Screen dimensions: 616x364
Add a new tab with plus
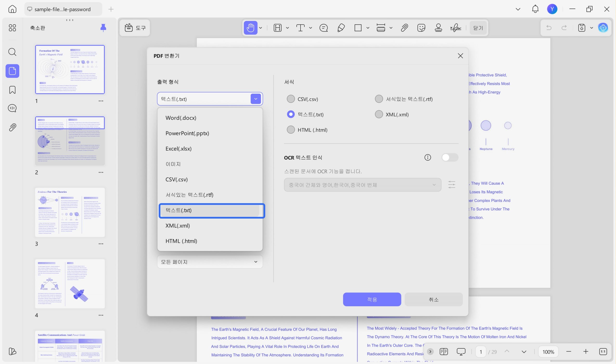pos(111,9)
